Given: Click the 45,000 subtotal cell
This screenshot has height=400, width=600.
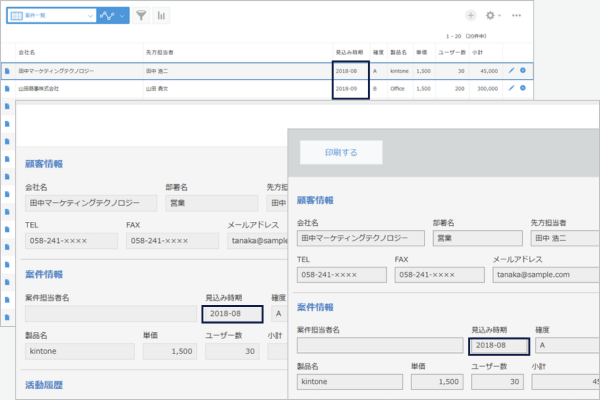Looking at the screenshot, I should 489,71.
